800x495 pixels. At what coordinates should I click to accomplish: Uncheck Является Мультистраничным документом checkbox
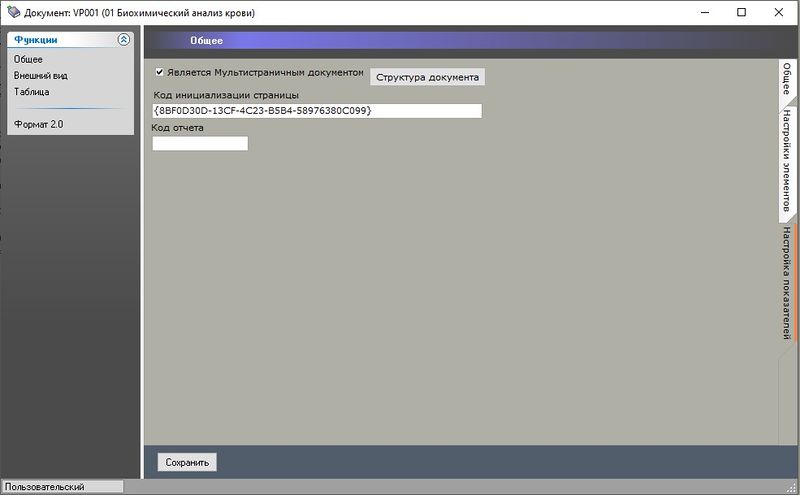[x=159, y=72]
